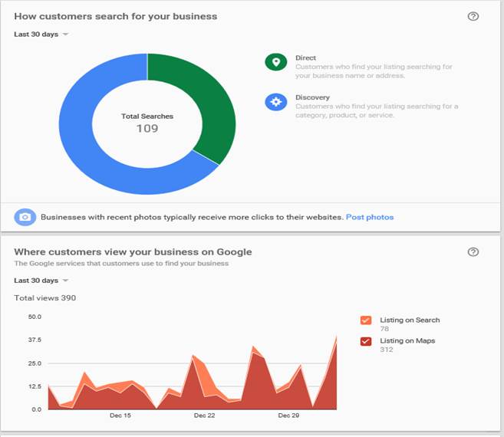The image size is (504, 437).
Task: Click the Discovery legend label
Action: click(x=312, y=97)
